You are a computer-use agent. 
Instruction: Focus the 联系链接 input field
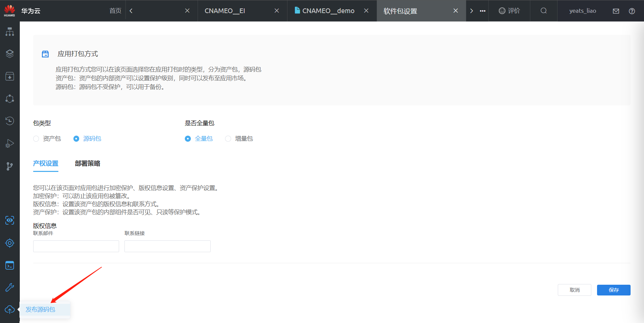(x=167, y=246)
